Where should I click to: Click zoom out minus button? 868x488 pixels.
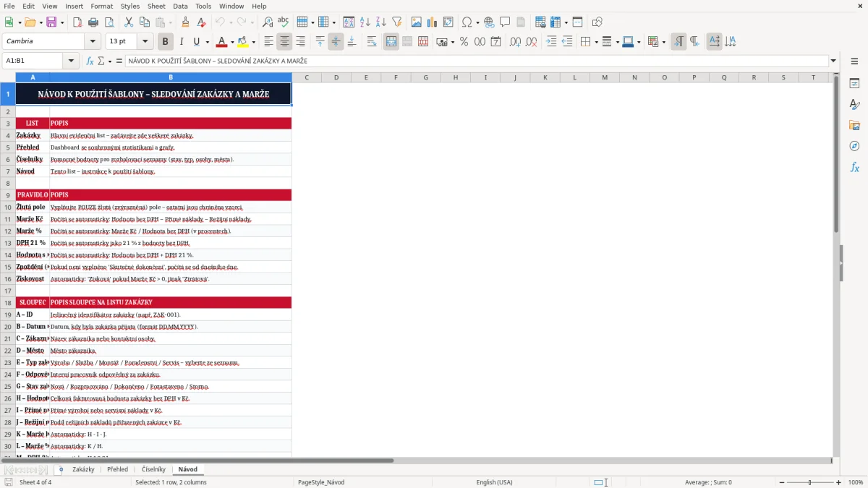(x=780, y=482)
